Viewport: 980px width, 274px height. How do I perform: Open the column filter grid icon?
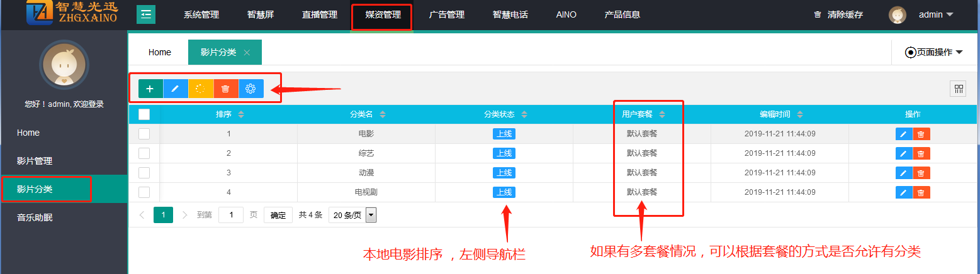957,89
